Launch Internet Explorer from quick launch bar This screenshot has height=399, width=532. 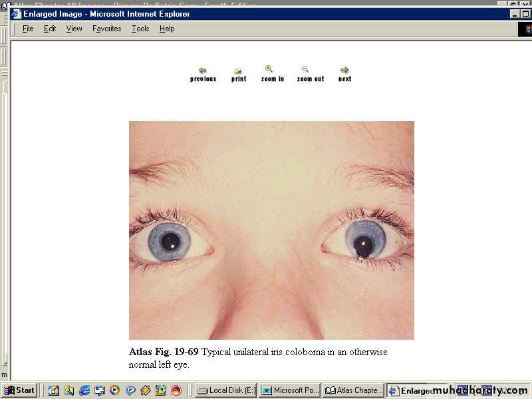(84, 390)
